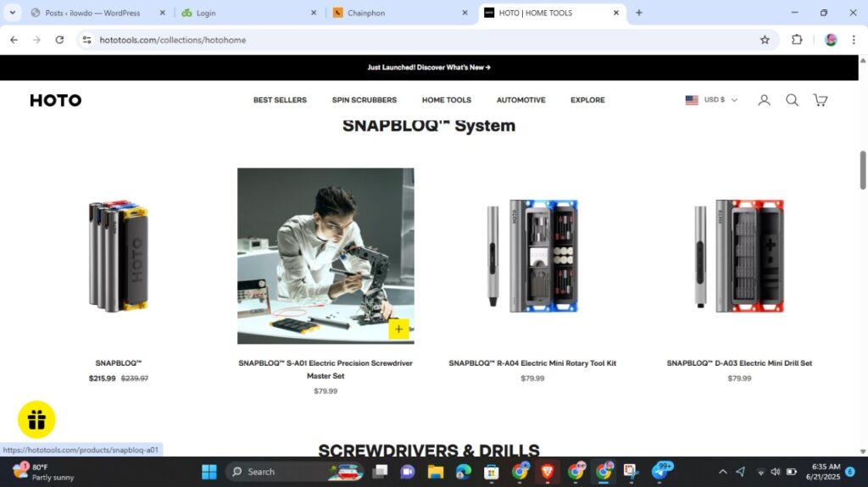Screen dimensions: 868x487
Task: Open the EXPLORE menu
Action: coord(588,100)
